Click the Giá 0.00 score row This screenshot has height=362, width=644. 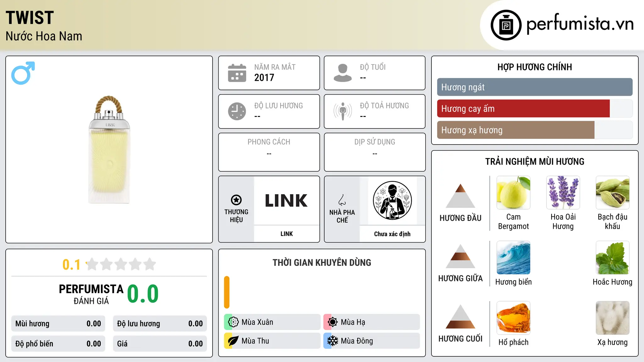160,343
